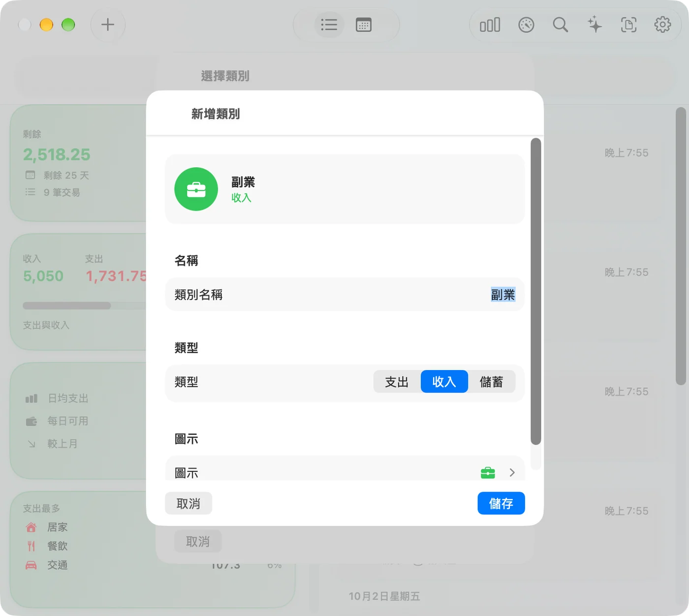Click the 2,518.25 remaining balance
689x616 pixels.
57,154
